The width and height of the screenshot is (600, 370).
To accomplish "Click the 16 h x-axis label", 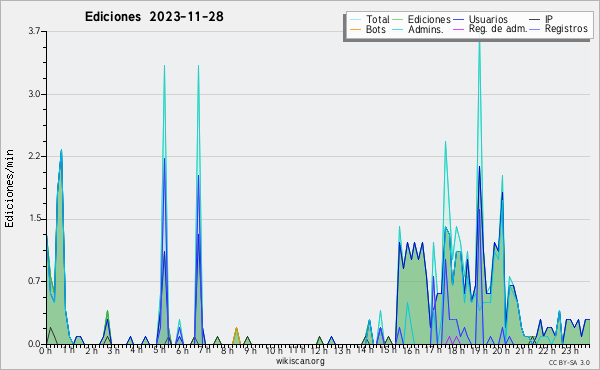I will click(x=411, y=351).
